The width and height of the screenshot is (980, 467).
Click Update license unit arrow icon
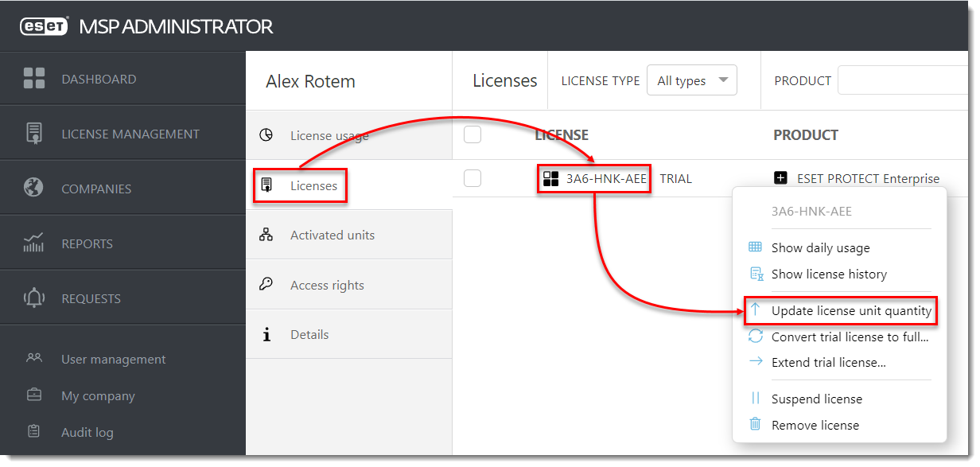pos(756,310)
